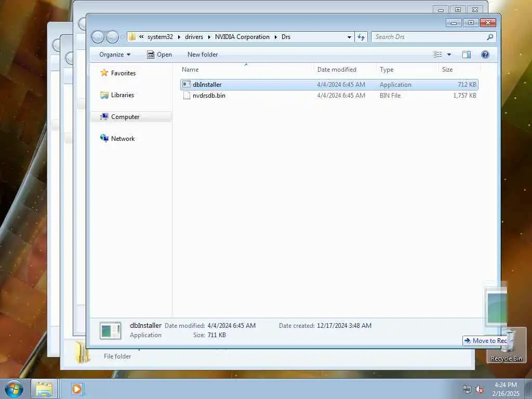Click the search magnifier icon

click(490, 37)
